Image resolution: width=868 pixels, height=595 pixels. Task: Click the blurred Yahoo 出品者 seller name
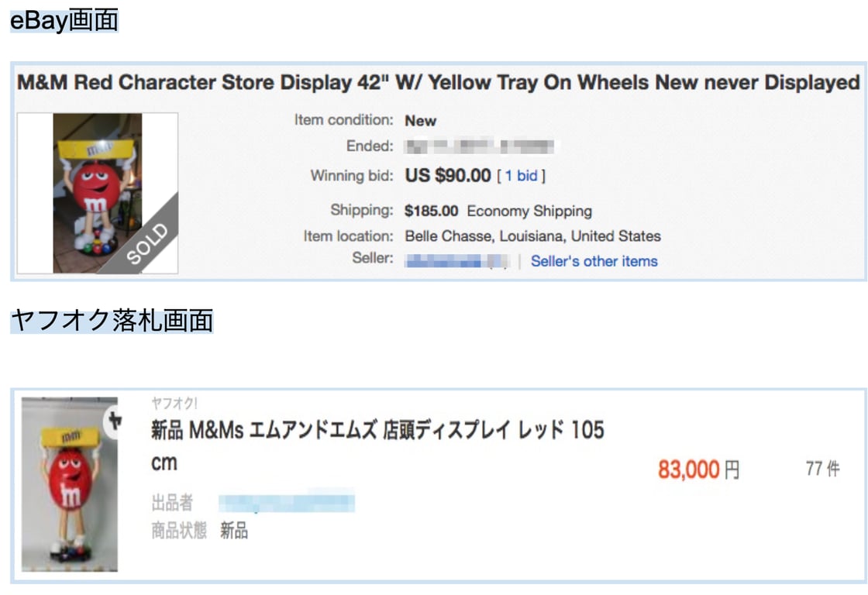287,502
